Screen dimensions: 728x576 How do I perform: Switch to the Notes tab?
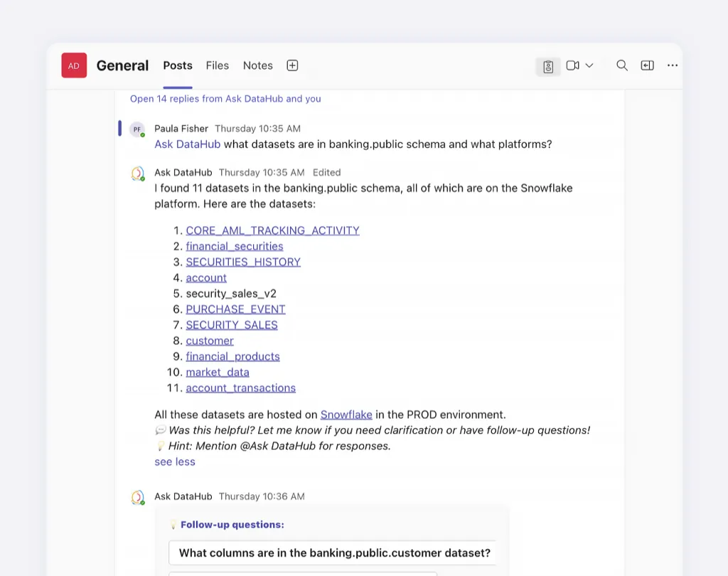pos(258,65)
